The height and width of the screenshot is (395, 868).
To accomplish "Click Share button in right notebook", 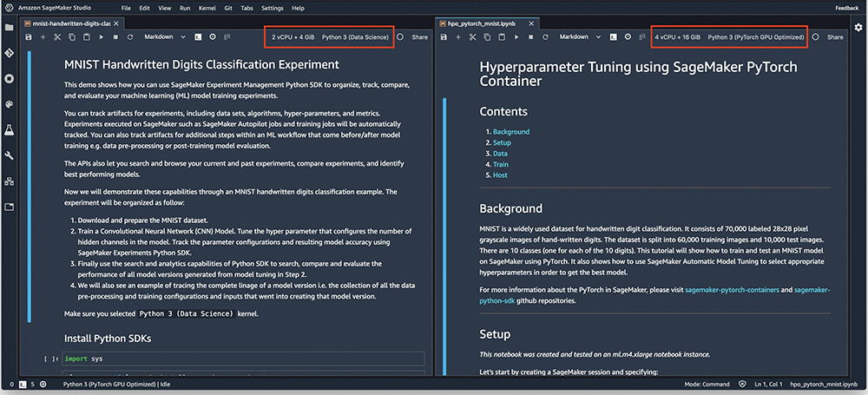I will 835,37.
